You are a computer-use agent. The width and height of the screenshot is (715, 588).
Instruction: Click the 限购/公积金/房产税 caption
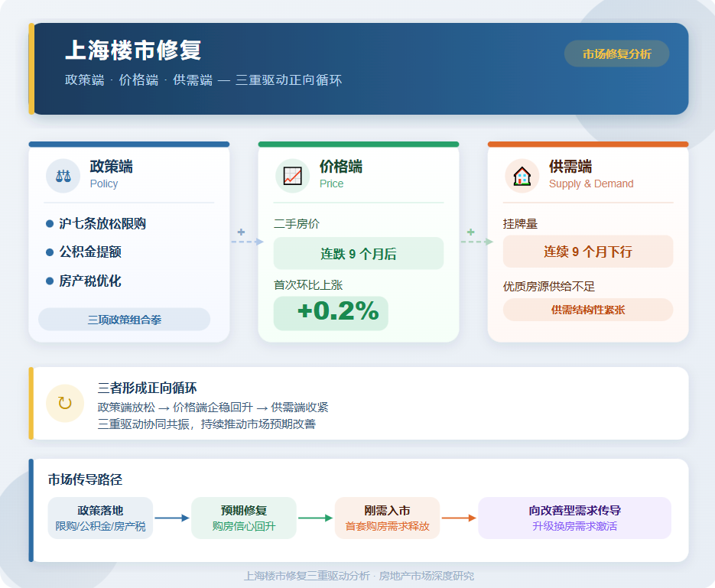click(100, 527)
